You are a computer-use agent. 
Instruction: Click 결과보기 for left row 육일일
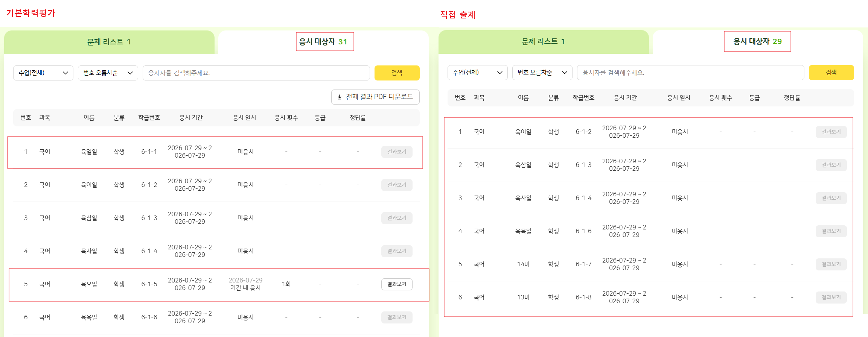[397, 152]
